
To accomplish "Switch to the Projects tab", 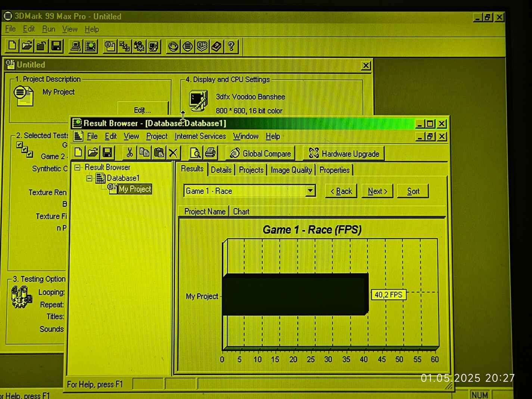I will click(251, 170).
